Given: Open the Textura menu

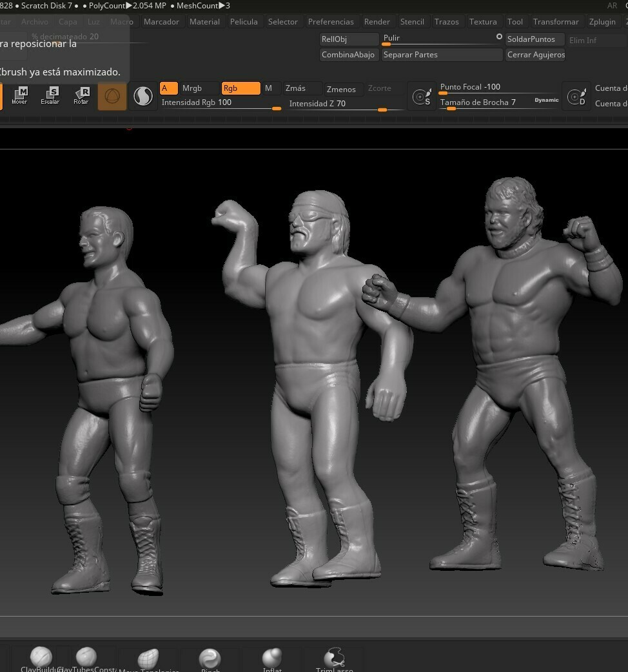Looking at the screenshot, I should pos(483,22).
